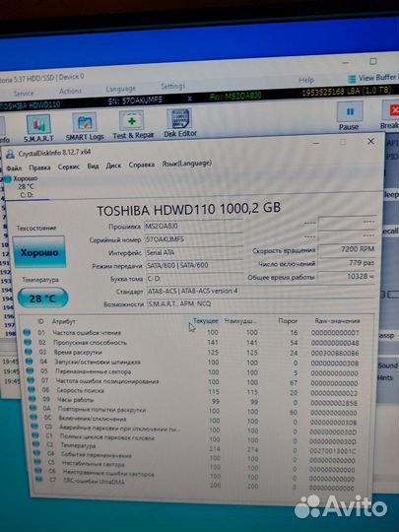This screenshot has height=532, width=399.
Task: Click rotation speed value 7200 RPM
Action: point(347,249)
